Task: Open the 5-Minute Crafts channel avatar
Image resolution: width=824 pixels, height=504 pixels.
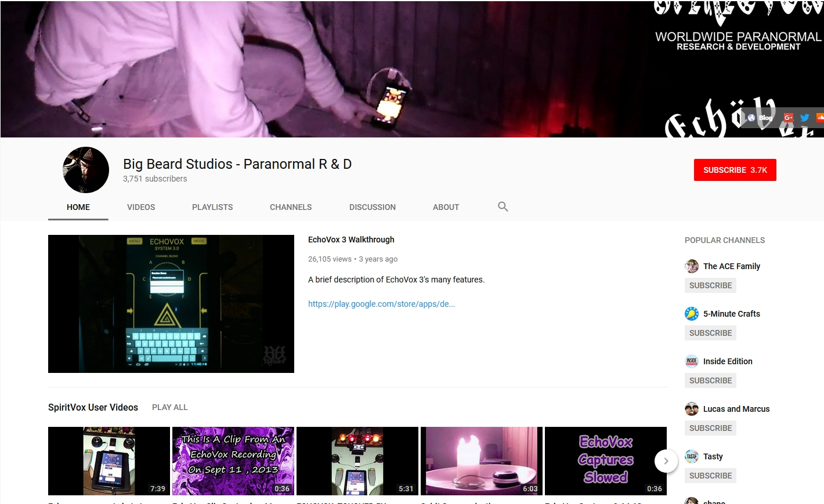Action: pos(692,314)
